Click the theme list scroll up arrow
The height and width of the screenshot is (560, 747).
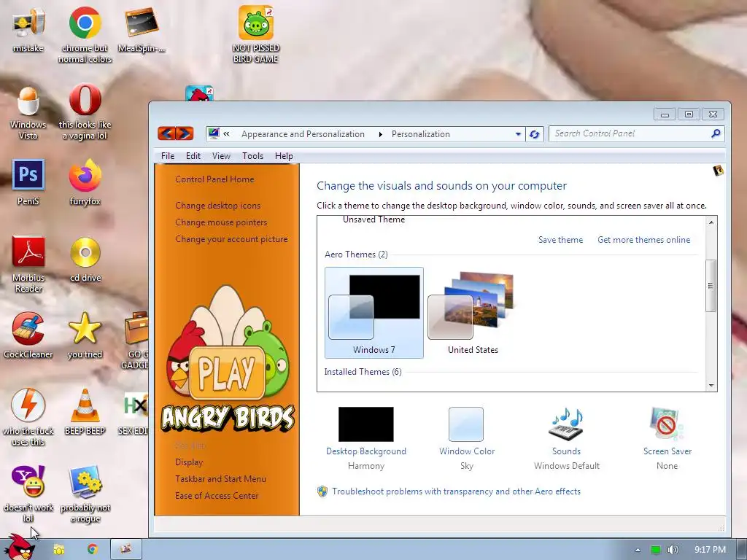(x=711, y=222)
